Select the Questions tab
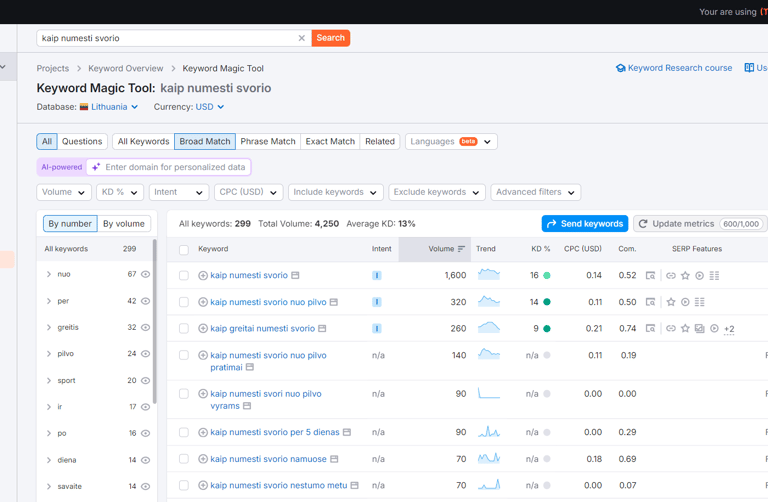 (x=82, y=142)
